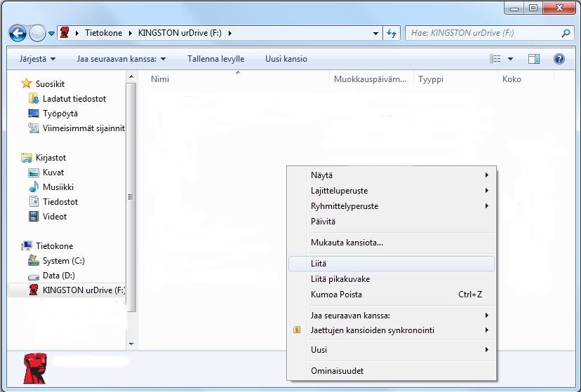Select KINGSTON urDrive (F:) breadcrumb
The height and width of the screenshot is (392, 581).
pos(180,33)
